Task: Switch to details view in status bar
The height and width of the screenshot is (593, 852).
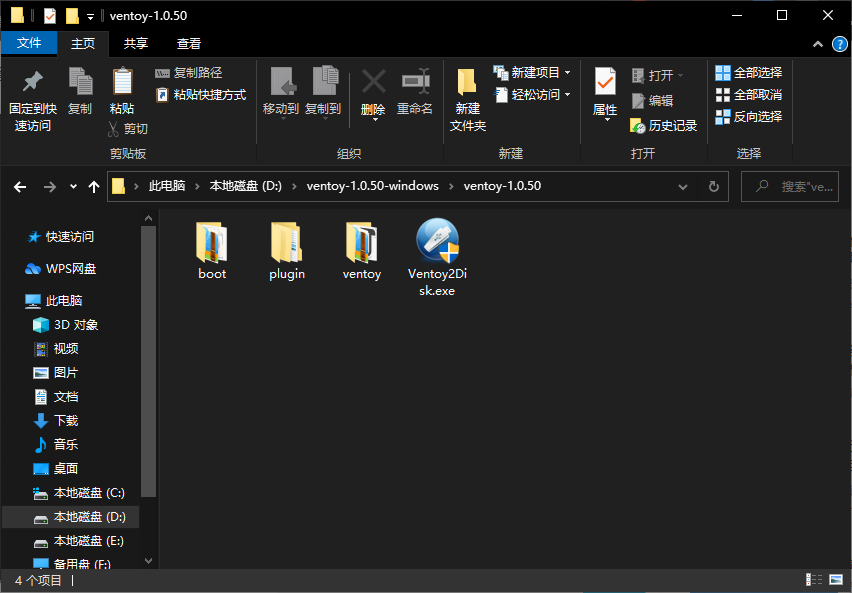Action: pos(813,580)
